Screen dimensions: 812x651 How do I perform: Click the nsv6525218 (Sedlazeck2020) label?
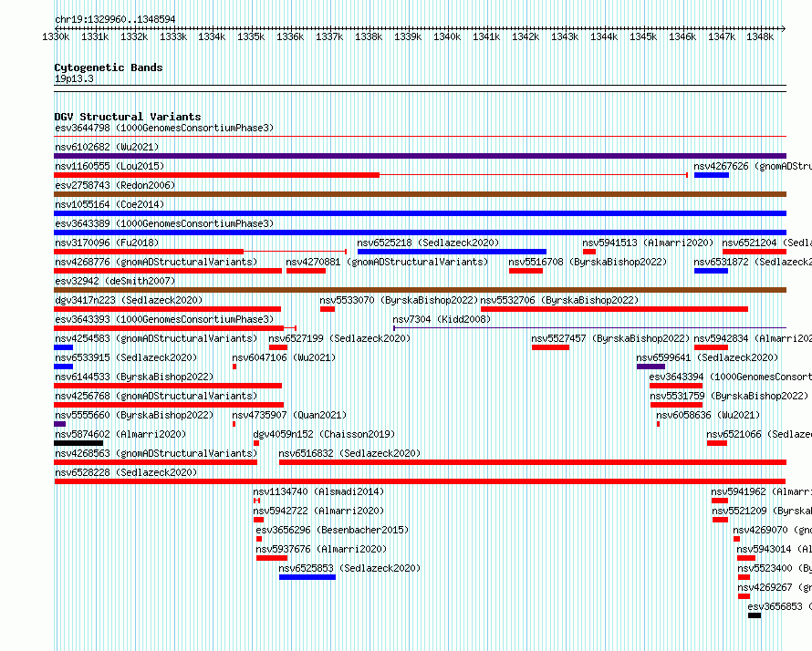tap(428, 243)
